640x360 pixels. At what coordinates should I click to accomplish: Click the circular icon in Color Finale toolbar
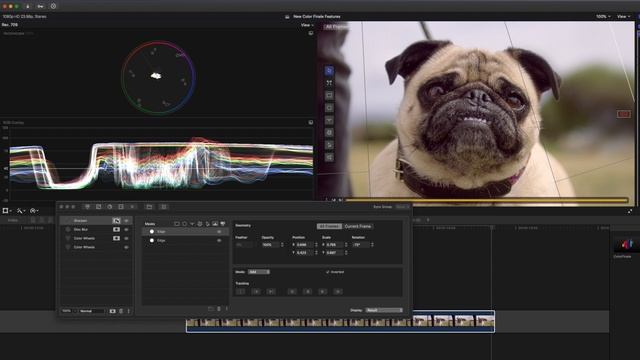coord(109,207)
